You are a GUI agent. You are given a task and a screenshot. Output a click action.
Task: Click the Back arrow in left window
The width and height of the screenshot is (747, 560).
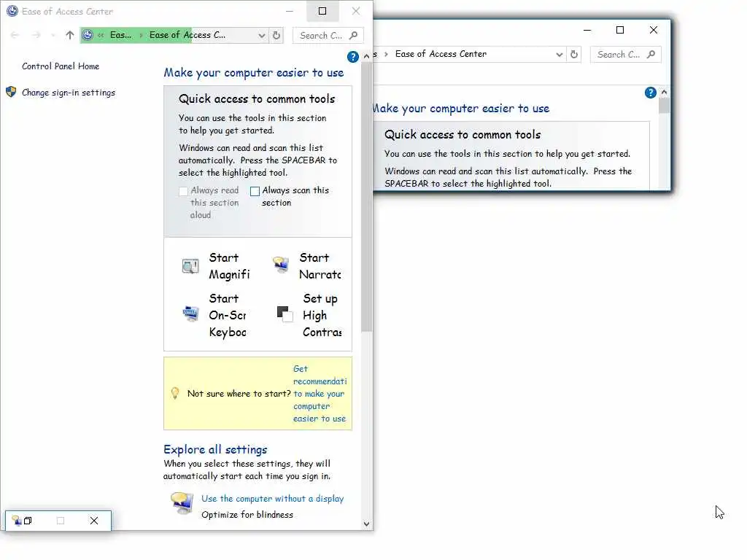coord(15,35)
